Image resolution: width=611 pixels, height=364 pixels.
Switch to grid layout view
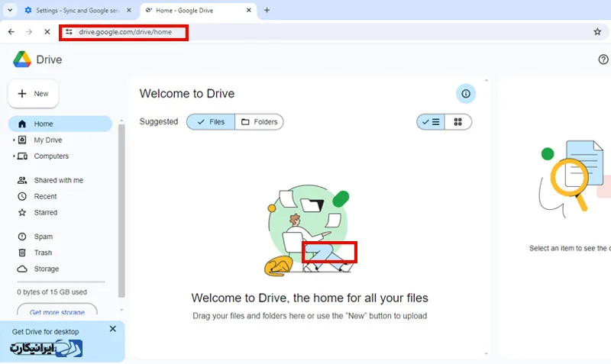tap(457, 122)
